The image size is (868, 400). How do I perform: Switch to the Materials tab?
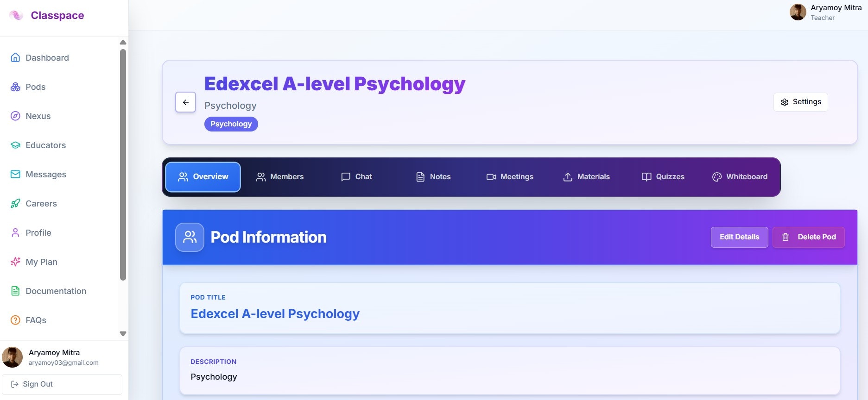pyautogui.click(x=586, y=177)
